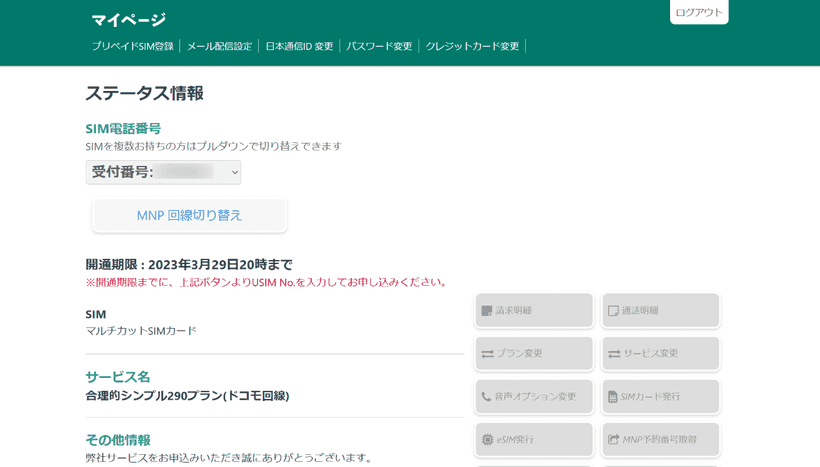Click the swap arrows icon on サービス変更
This screenshot has width=820, height=467.
[x=614, y=354]
